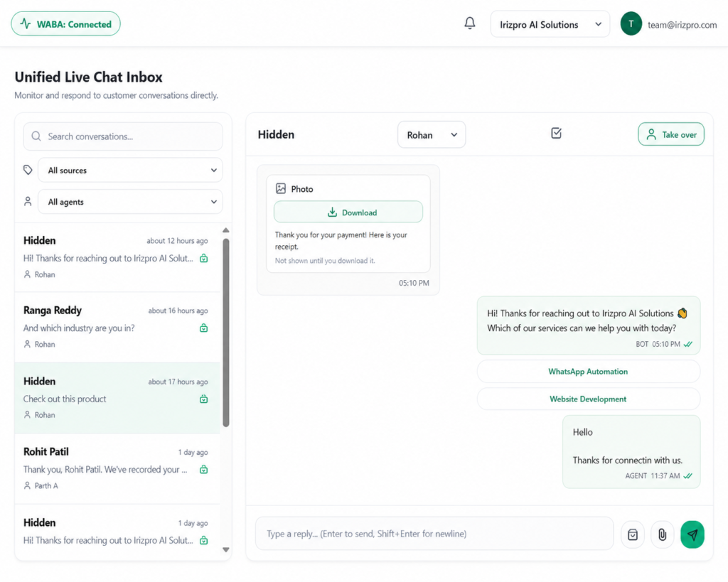Click the send message paper plane icon
728x582 pixels.
pyautogui.click(x=692, y=534)
